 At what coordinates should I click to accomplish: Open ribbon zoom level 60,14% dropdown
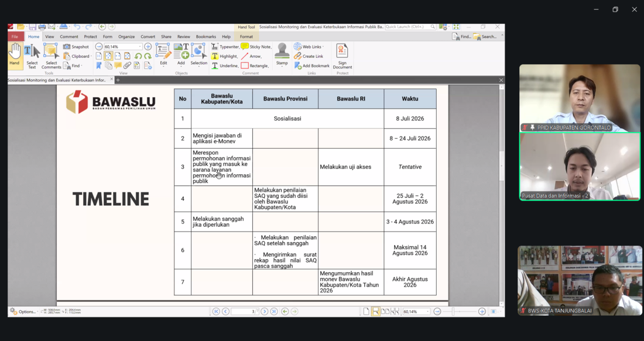[x=140, y=47]
